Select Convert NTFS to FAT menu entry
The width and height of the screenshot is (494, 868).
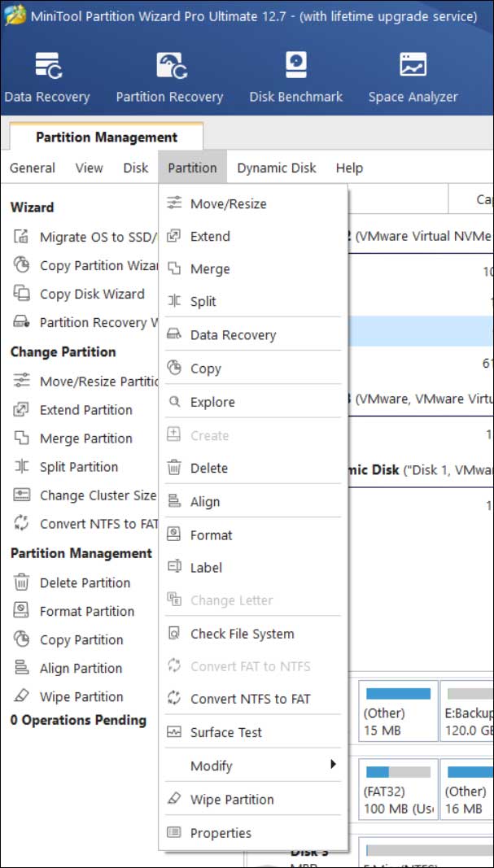click(x=250, y=699)
